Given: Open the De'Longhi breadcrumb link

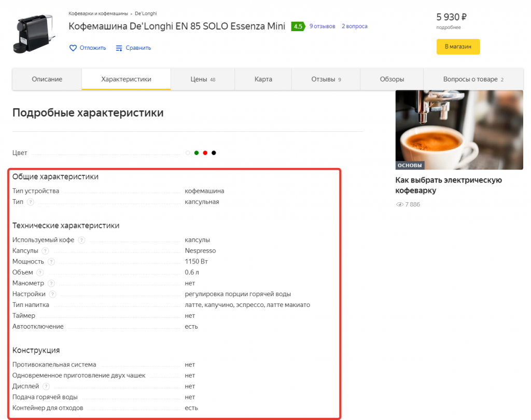Looking at the screenshot, I should [x=146, y=13].
